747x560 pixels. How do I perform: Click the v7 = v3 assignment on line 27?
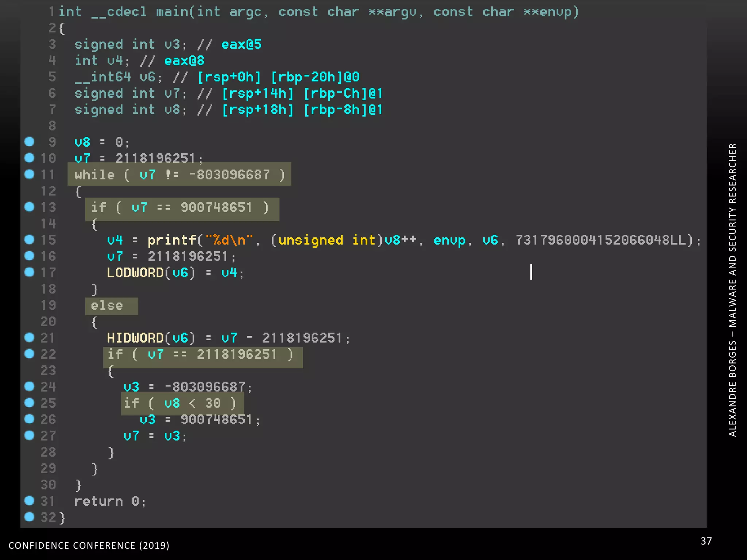point(155,436)
